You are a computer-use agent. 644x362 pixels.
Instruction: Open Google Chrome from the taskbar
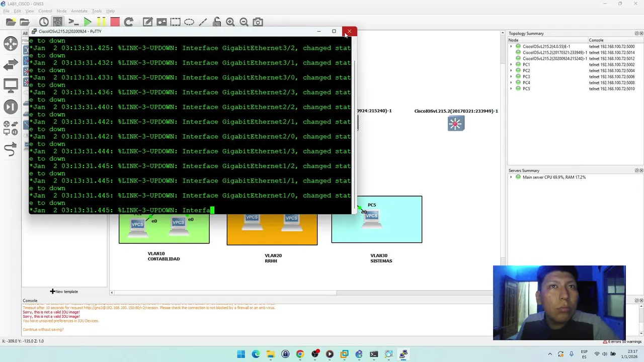point(300,354)
